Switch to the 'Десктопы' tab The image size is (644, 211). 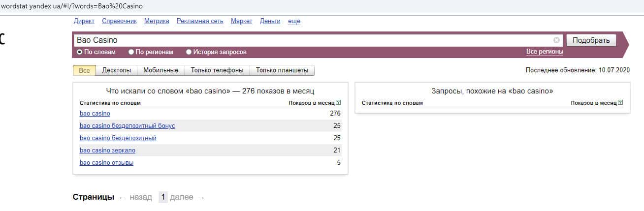tap(117, 70)
